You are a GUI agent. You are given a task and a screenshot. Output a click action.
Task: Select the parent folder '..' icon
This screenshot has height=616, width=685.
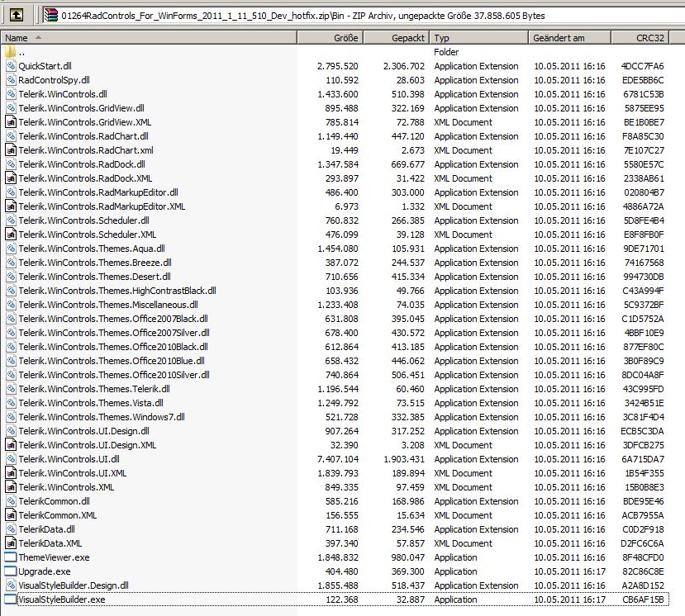pyautogui.click(x=11, y=52)
